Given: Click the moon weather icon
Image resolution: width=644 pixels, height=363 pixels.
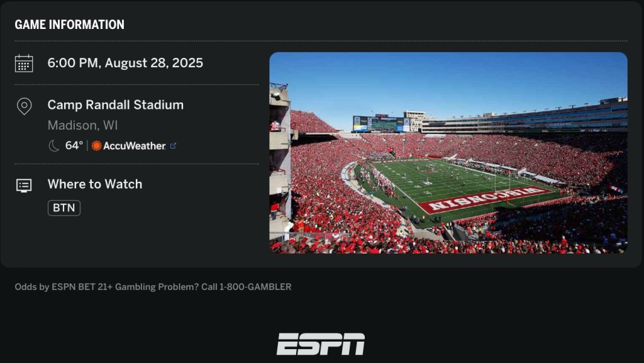Looking at the screenshot, I should (54, 146).
